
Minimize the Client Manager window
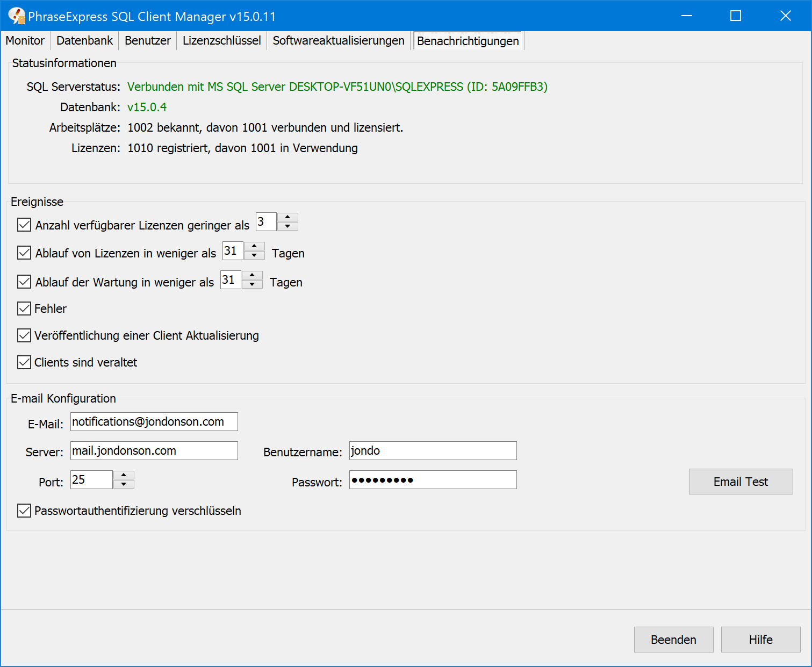(x=686, y=16)
